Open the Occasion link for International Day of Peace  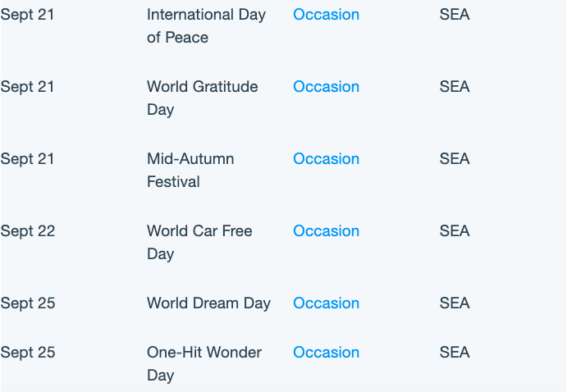[x=326, y=15]
